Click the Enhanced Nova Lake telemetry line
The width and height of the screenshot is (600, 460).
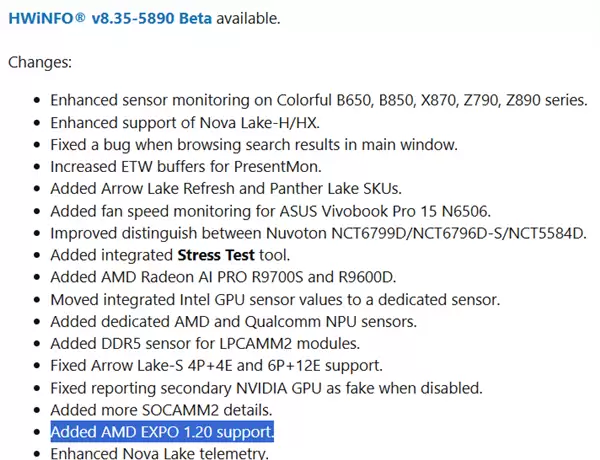159,453
